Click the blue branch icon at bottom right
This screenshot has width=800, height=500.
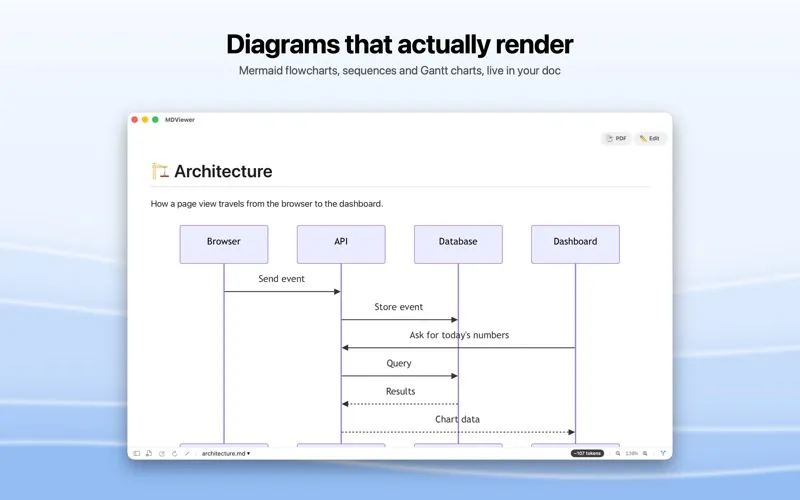[x=663, y=453]
